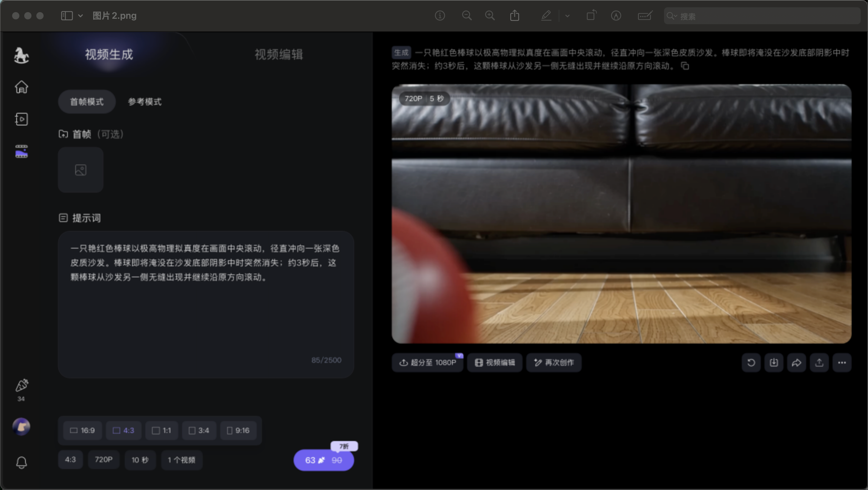The height and width of the screenshot is (490, 868).
Task: Expand the sidebar view chevron menu
Action: pos(81,15)
